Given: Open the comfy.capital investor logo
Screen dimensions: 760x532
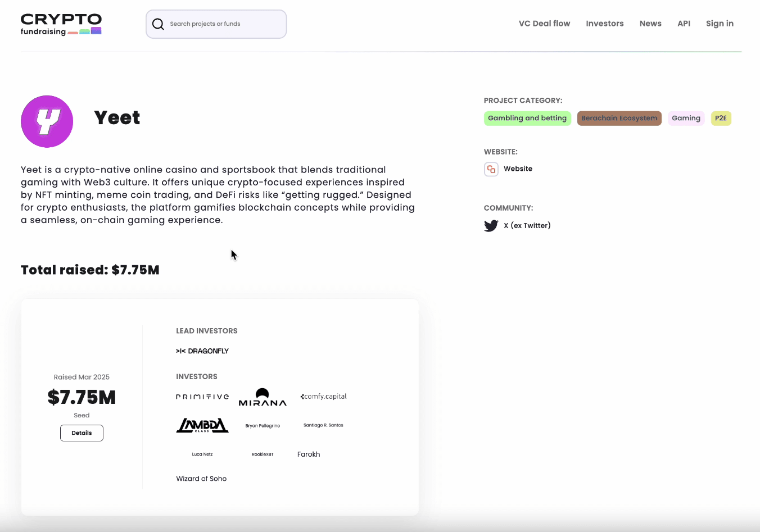Looking at the screenshot, I should pyautogui.click(x=323, y=397).
